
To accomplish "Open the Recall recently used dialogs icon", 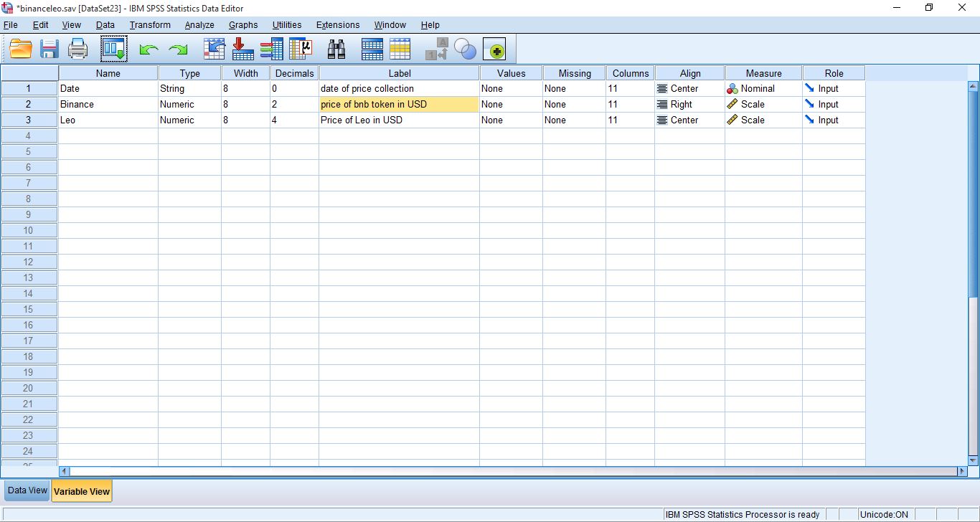I will [x=113, y=49].
